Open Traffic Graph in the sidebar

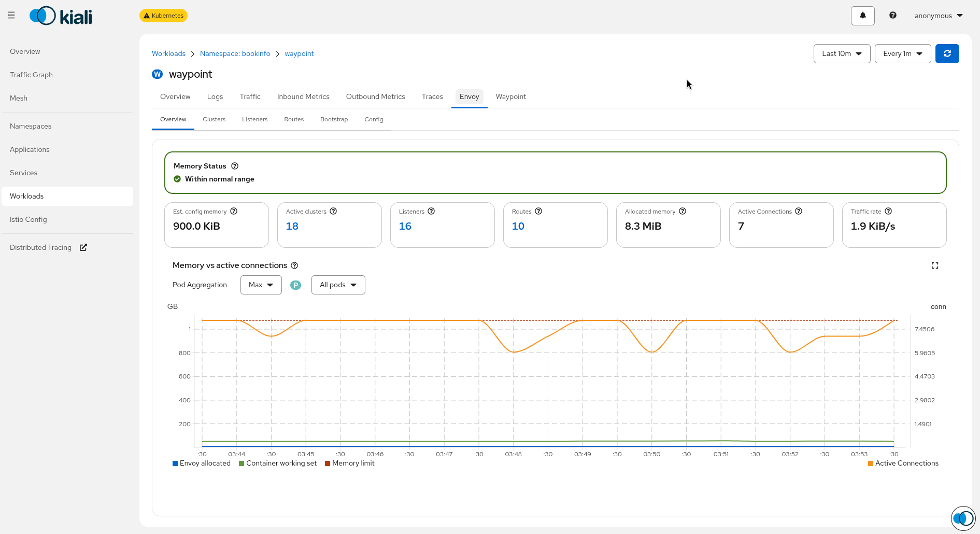point(67,75)
